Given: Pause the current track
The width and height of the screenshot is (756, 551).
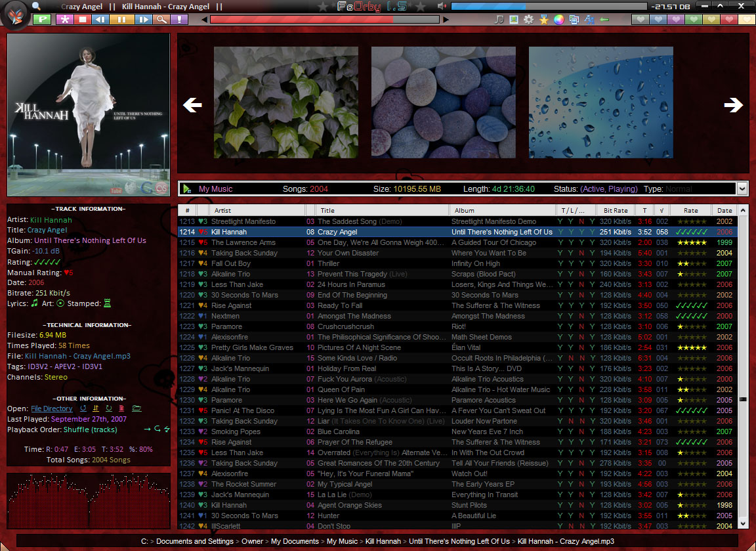Looking at the screenshot, I should 121,20.
